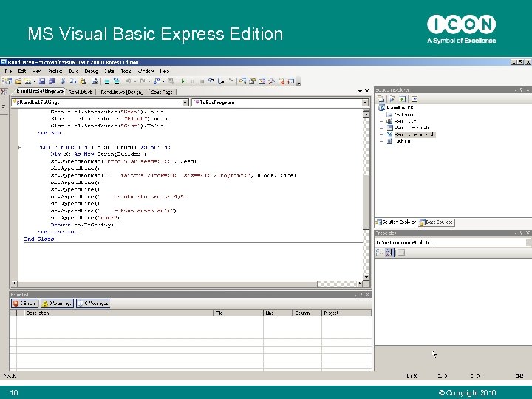Click the Properties Window toolbar icon
The image size is (532, 399).
tap(253, 81)
